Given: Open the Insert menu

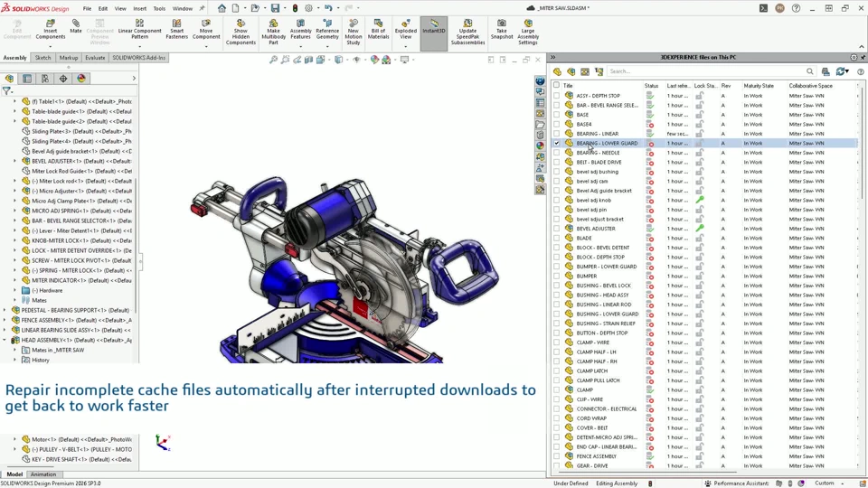Looking at the screenshot, I should (x=139, y=8).
